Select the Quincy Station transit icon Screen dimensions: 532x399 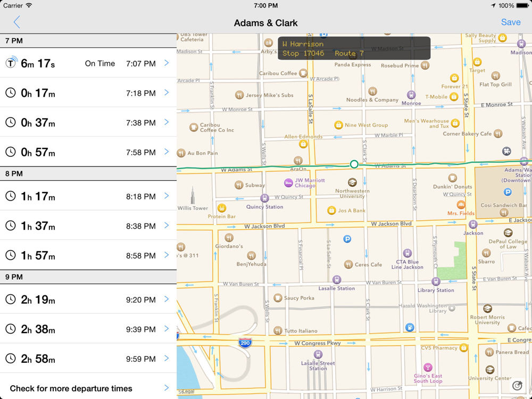[x=264, y=198]
